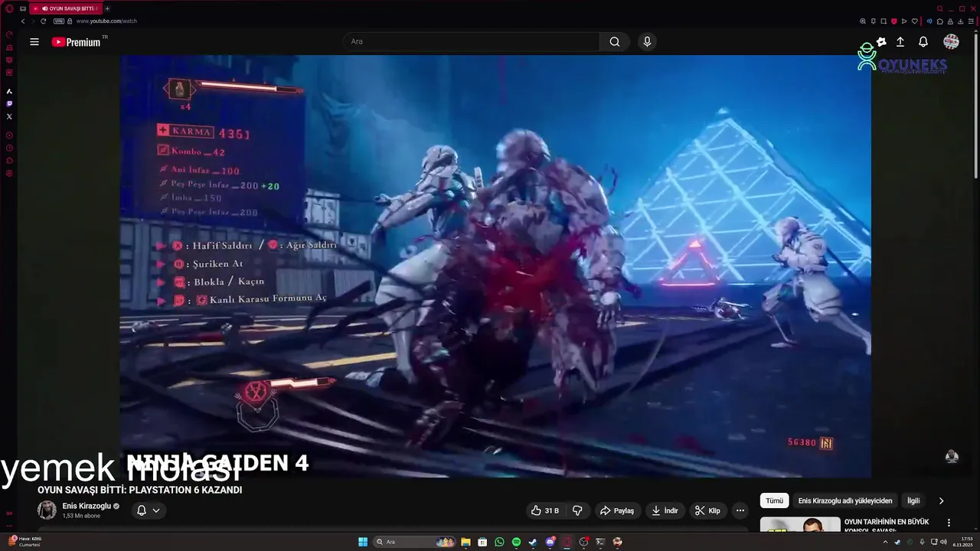Click the video player frame
Screen dimensions: 980x551
(495, 266)
